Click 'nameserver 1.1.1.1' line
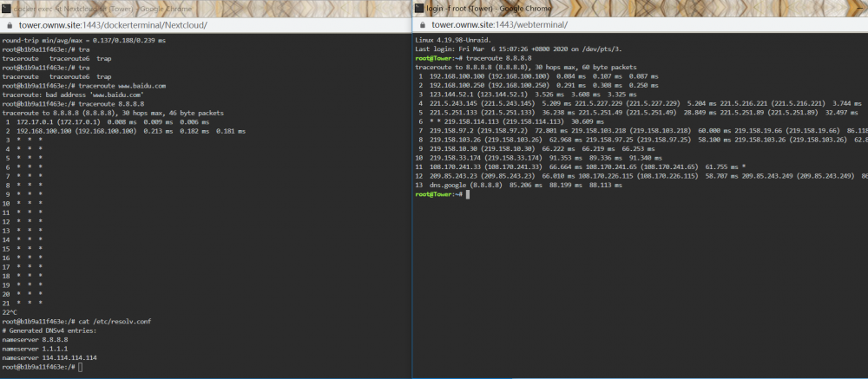 tap(35, 349)
